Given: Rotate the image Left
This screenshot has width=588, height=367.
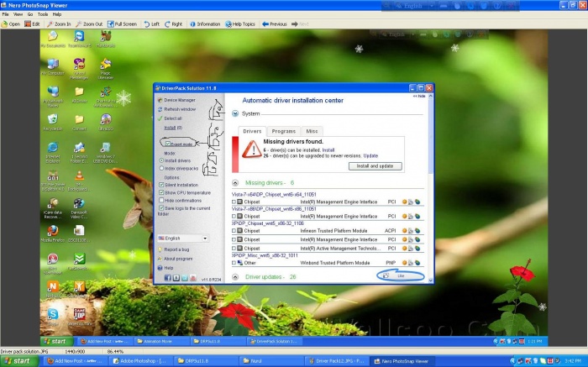Looking at the screenshot, I should [x=152, y=24].
